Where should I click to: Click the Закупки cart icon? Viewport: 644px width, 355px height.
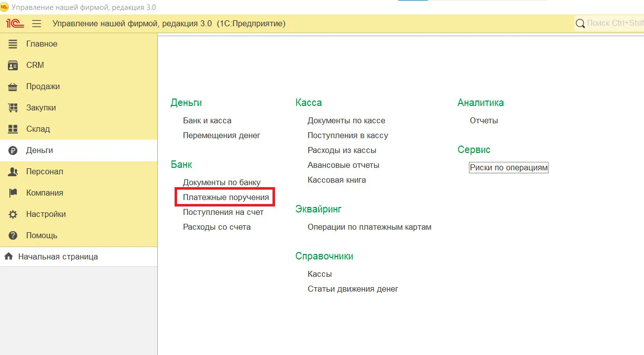point(13,108)
